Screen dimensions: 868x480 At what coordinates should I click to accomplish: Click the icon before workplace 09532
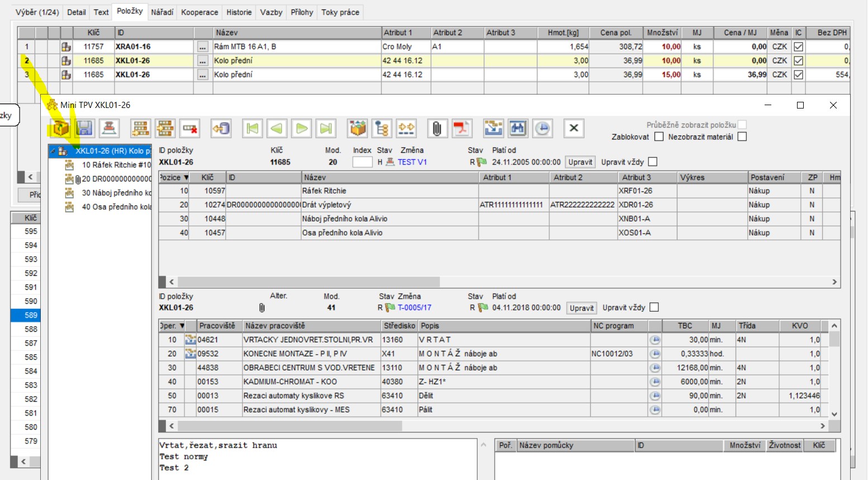(191, 354)
